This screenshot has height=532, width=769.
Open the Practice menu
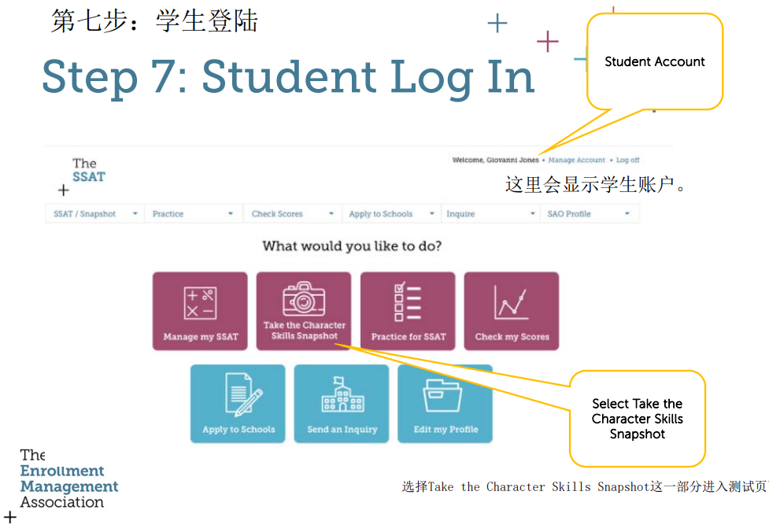coord(194,214)
